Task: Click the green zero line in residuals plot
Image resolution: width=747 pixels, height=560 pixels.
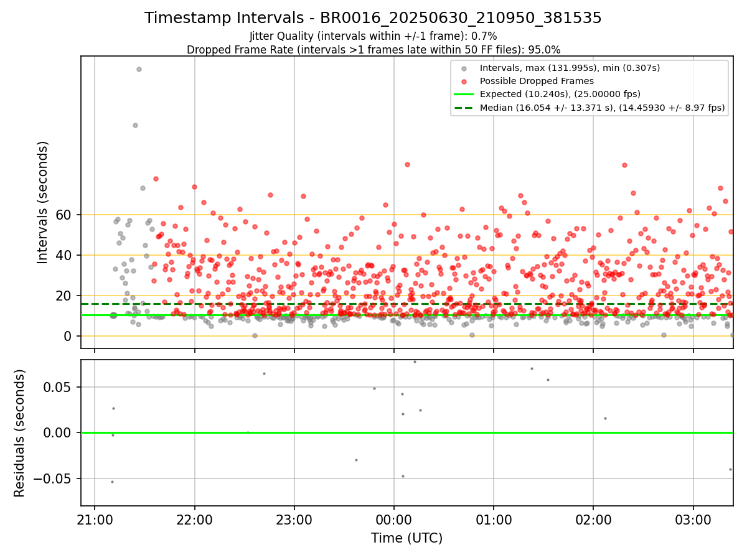Action: 406,432
